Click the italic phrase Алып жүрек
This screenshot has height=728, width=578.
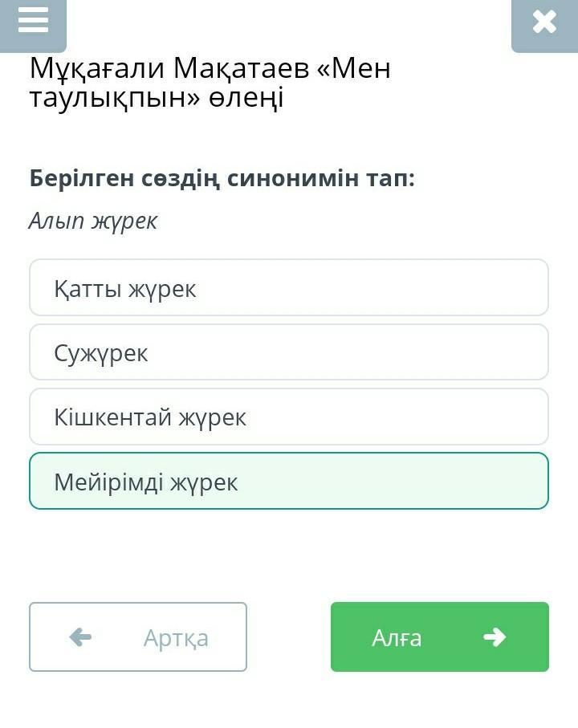point(93,221)
